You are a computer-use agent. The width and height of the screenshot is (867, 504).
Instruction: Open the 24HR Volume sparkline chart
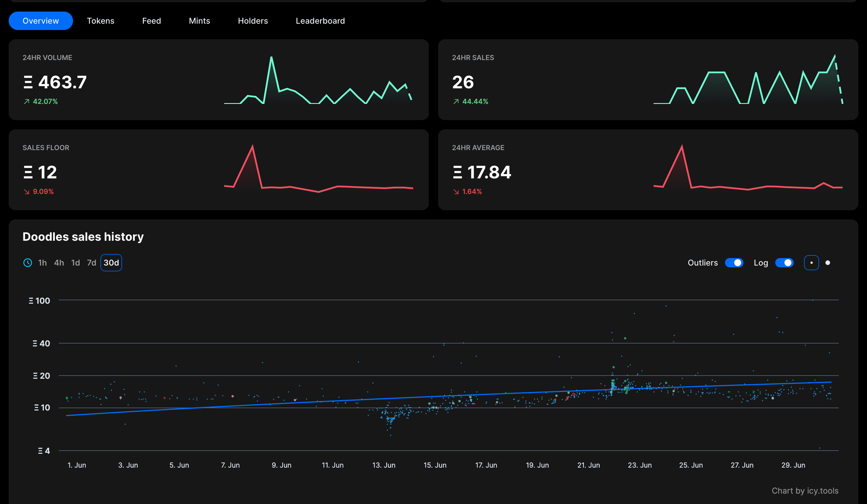[318, 80]
